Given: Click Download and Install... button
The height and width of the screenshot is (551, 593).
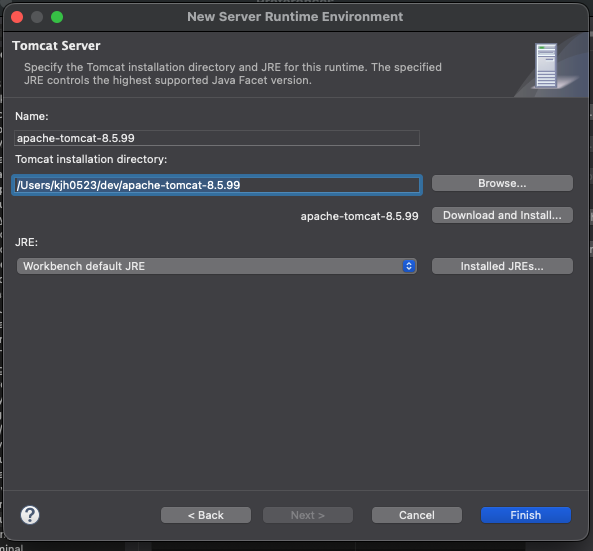Looking at the screenshot, I should click(x=502, y=215).
